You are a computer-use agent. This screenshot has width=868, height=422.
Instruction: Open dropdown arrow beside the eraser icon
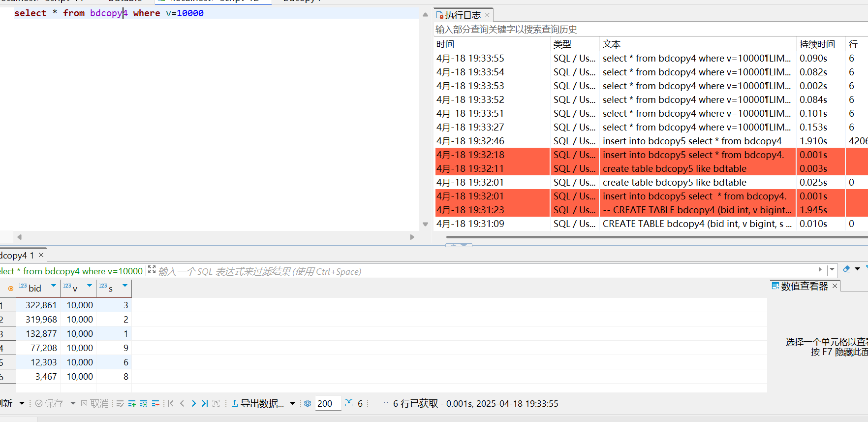click(x=857, y=269)
